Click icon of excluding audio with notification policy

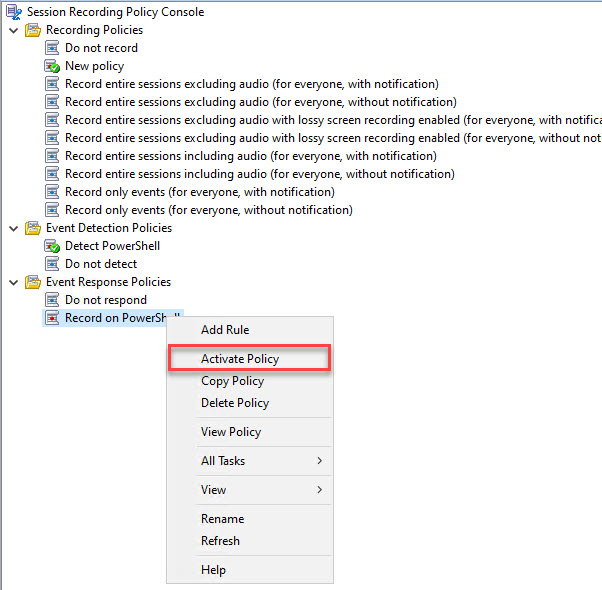point(52,84)
